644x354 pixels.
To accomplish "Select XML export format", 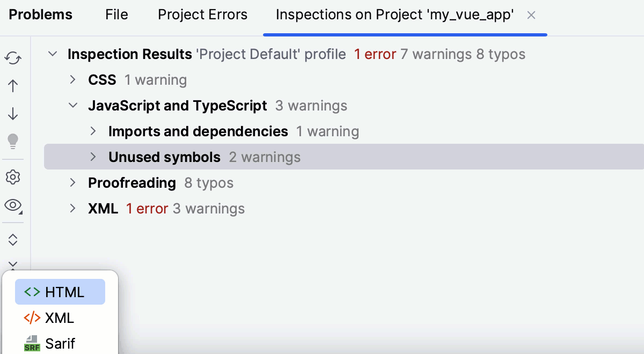I will pyautogui.click(x=60, y=318).
